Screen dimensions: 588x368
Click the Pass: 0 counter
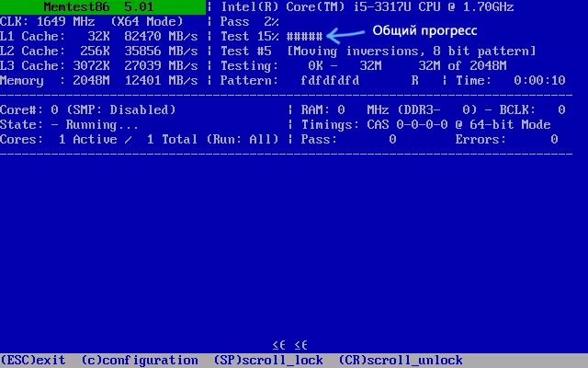pos(349,139)
